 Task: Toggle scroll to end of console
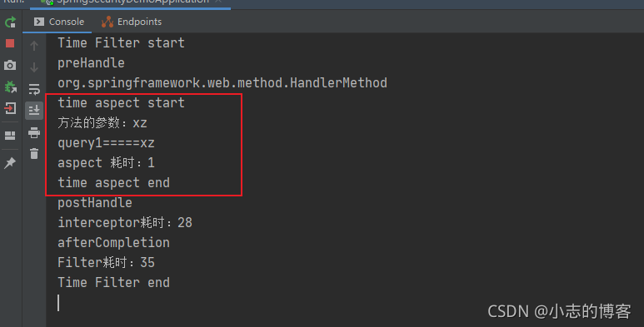pyautogui.click(x=34, y=111)
